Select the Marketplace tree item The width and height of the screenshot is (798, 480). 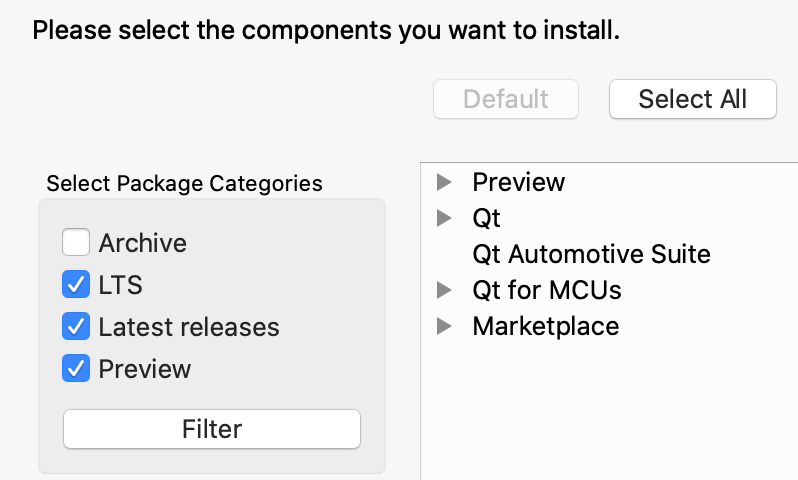click(545, 326)
